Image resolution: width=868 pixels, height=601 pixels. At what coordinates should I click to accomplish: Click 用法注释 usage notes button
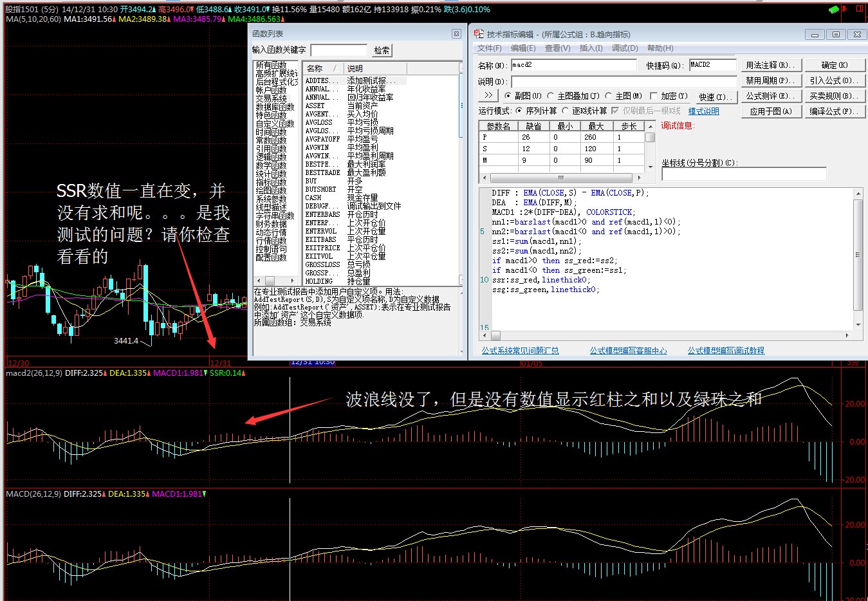point(771,65)
